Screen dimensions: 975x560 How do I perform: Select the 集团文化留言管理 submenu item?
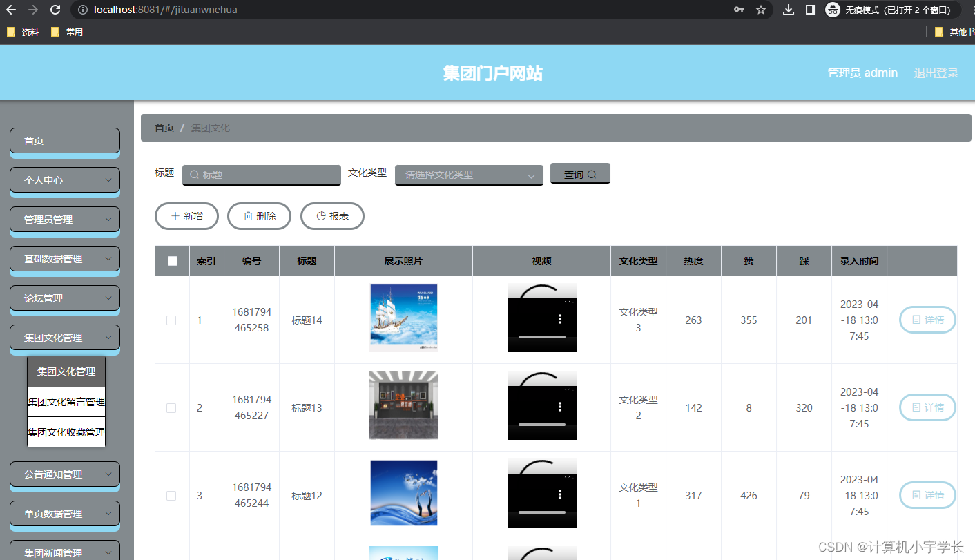pos(66,402)
